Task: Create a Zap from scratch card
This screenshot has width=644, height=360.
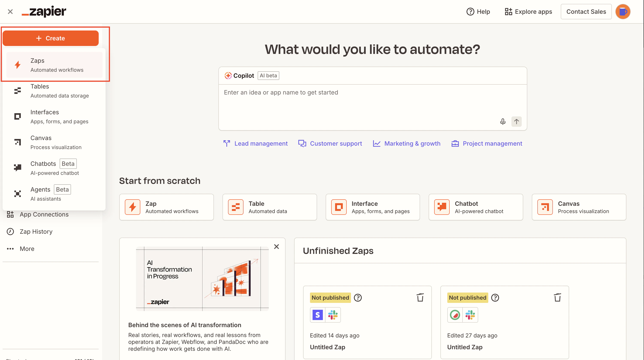Action: pyautogui.click(x=166, y=207)
